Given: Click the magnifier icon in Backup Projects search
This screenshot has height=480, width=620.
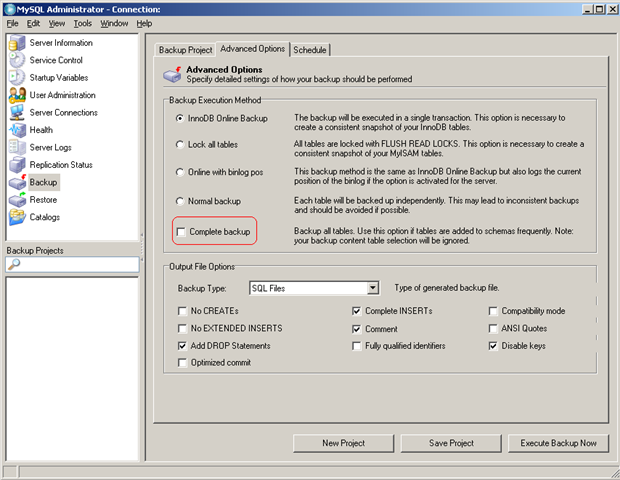Looking at the screenshot, I should (x=14, y=264).
